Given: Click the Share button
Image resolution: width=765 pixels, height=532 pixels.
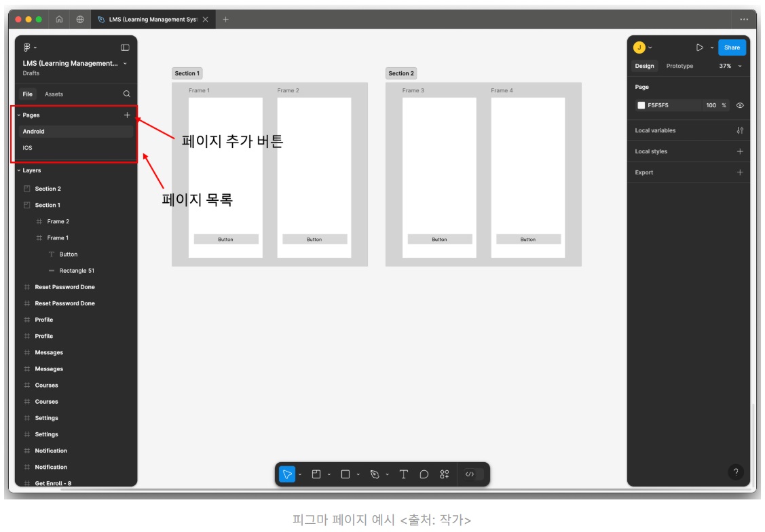Looking at the screenshot, I should pos(732,47).
